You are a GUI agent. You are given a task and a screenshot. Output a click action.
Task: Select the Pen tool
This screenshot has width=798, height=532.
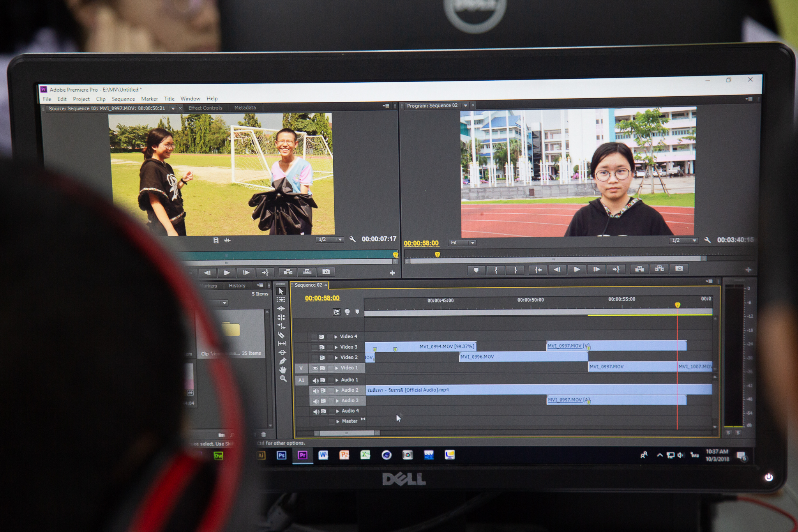(282, 361)
